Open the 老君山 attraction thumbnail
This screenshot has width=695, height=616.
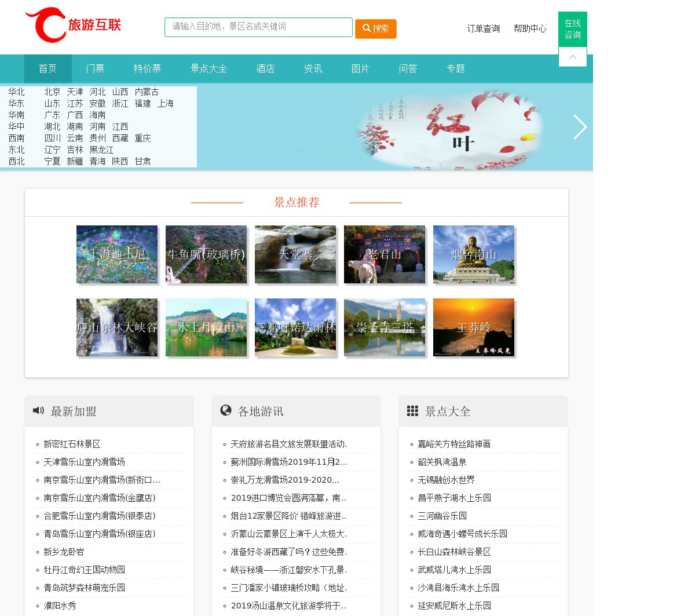click(x=385, y=254)
